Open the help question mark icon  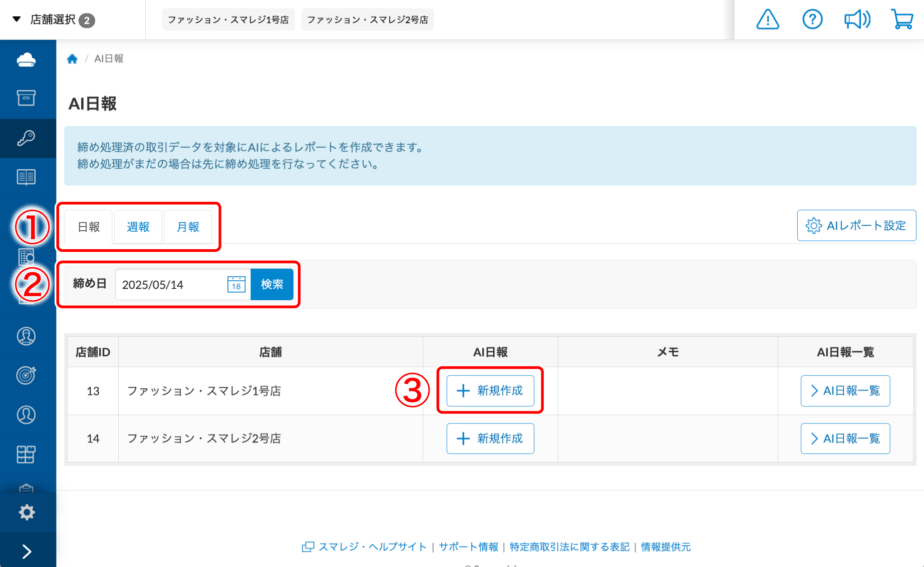coord(812,20)
